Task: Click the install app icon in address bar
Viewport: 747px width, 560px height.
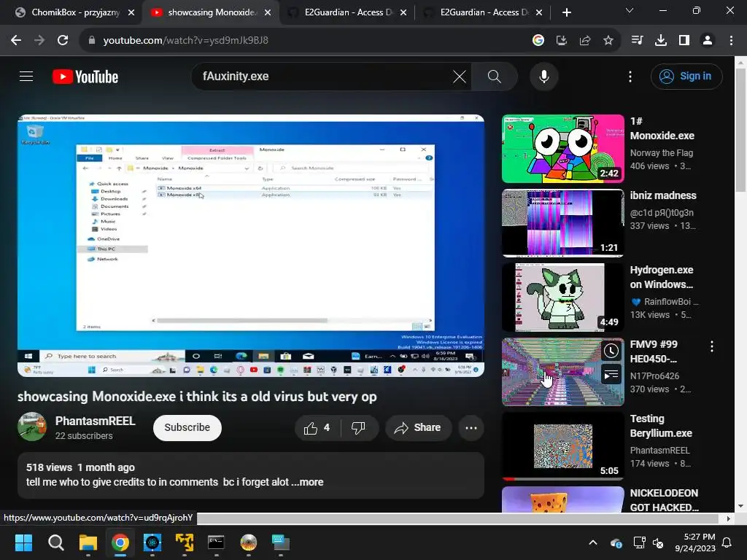Action: click(562, 41)
